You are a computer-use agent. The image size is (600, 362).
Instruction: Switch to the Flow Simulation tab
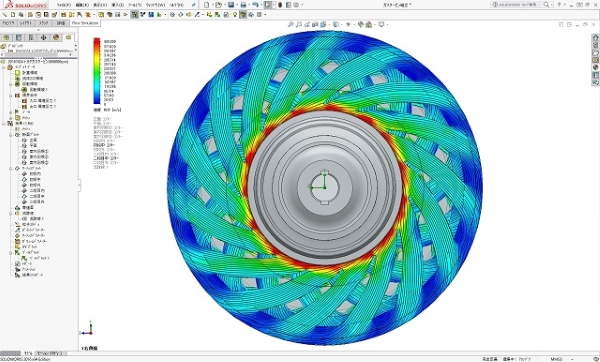pos(85,23)
